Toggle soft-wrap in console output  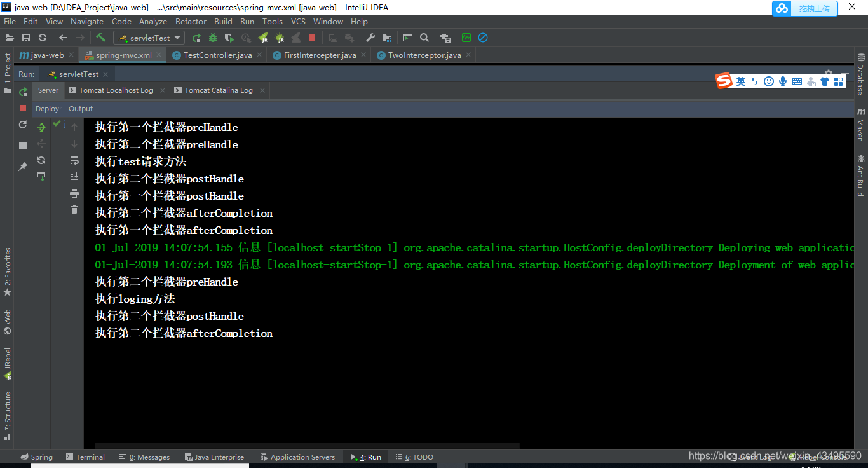74,160
